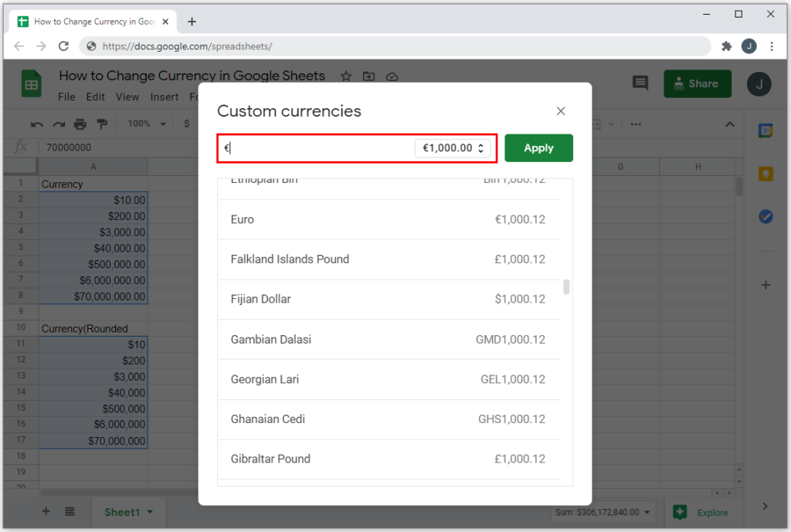
Task: Open the comments history icon
Action: click(x=640, y=83)
